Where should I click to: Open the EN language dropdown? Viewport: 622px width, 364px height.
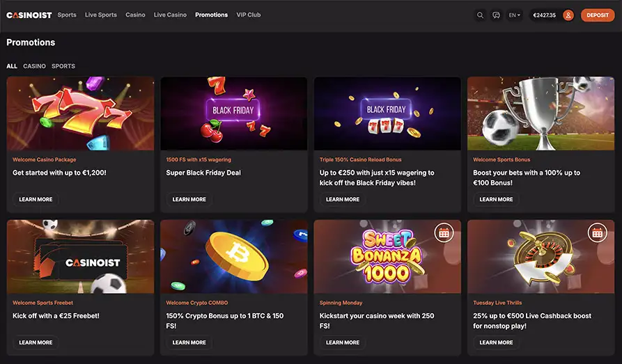click(x=514, y=15)
